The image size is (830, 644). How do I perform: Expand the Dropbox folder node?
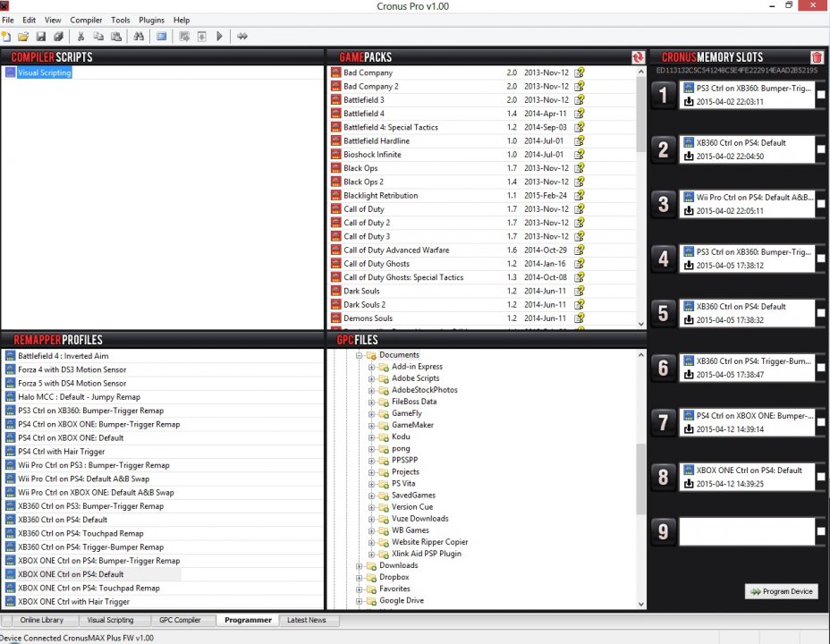point(360,577)
